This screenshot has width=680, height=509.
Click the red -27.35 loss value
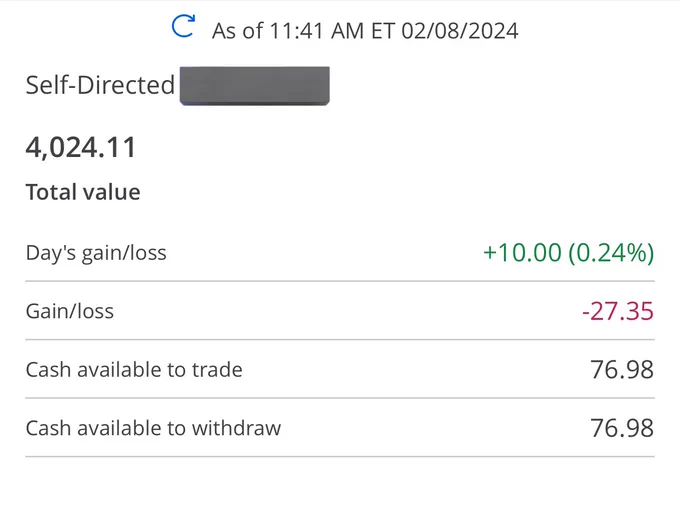coord(618,311)
